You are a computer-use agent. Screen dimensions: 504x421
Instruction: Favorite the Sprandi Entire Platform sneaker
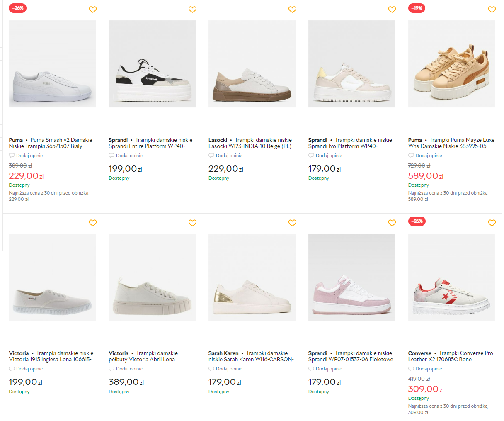click(x=192, y=10)
